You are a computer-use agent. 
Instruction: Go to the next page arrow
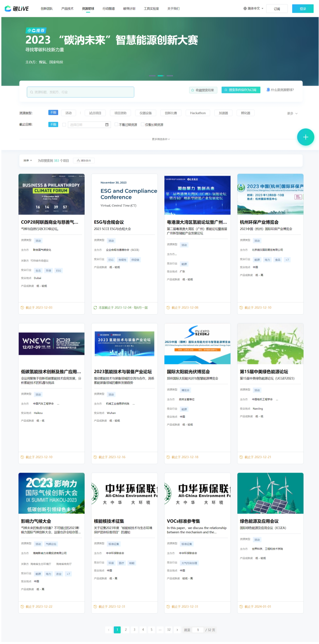(x=177, y=630)
